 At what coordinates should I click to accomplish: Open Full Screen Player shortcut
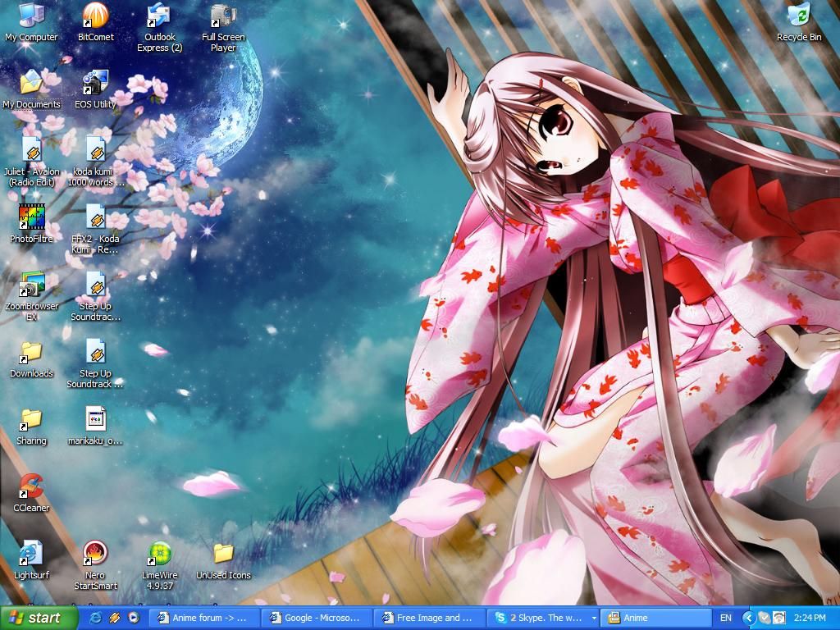[223, 27]
